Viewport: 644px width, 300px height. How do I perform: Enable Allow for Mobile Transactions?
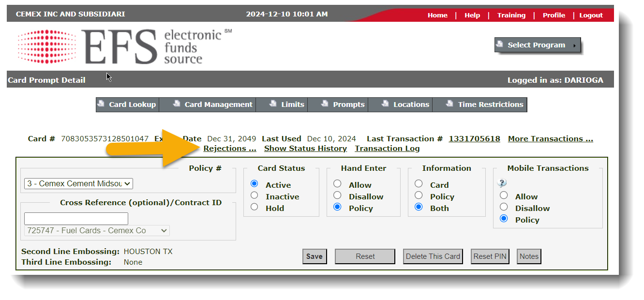[504, 196]
